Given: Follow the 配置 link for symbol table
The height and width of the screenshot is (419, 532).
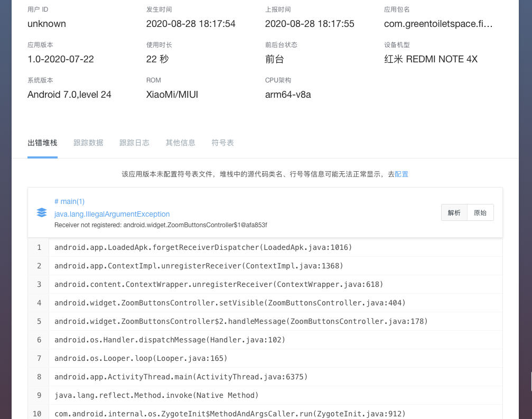Looking at the screenshot, I should coord(402,174).
